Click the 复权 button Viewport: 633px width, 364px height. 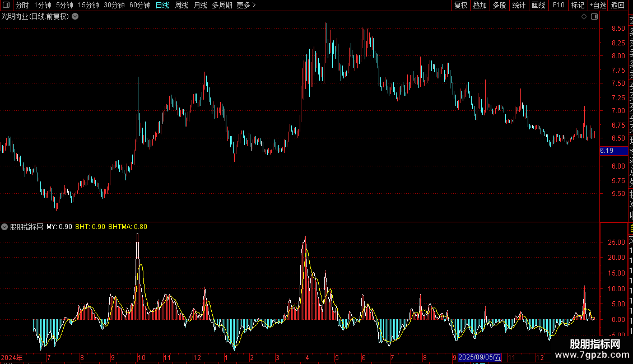pos(460,5)
